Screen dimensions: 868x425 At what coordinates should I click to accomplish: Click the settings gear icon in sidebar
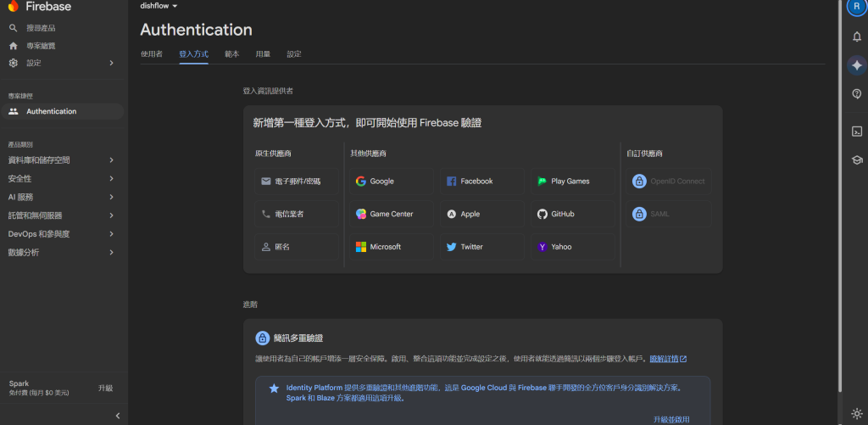coord(14,63)
